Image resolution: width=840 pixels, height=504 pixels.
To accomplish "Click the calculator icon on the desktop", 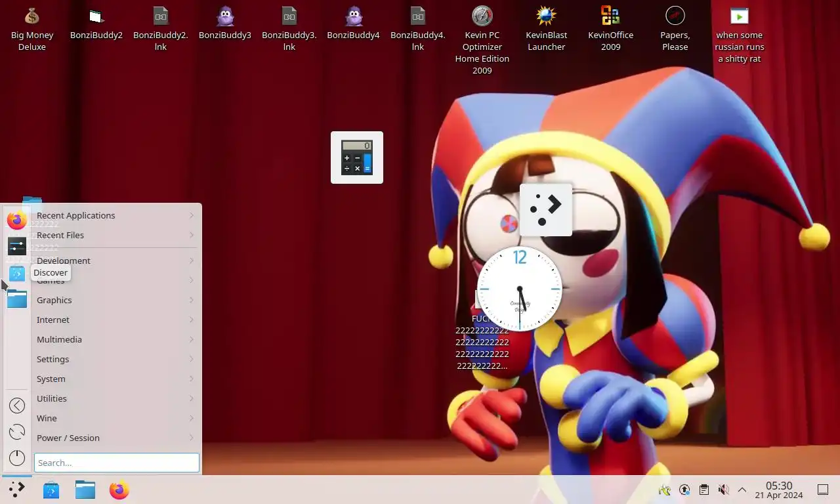I will pyautogui.click(x=357, y=157).
